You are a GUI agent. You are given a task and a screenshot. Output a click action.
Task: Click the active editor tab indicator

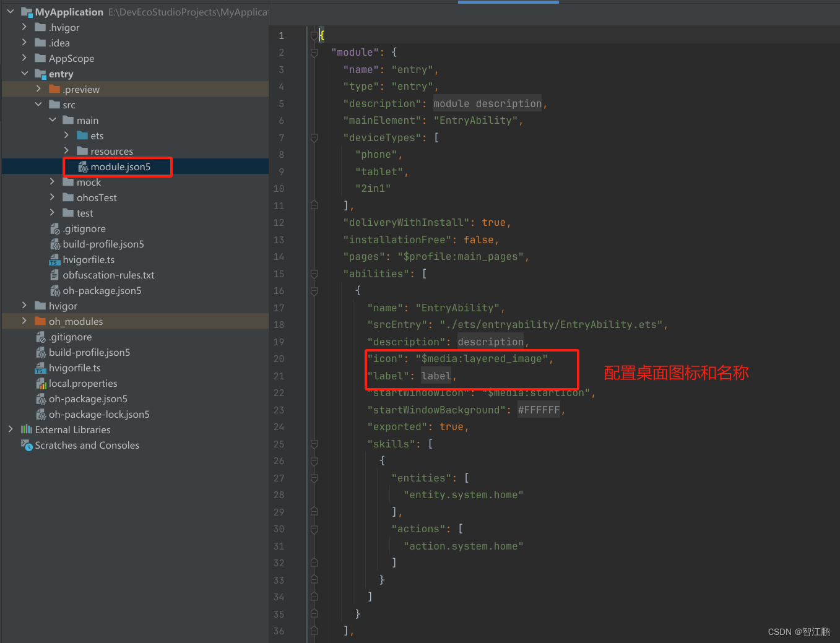[x=508, y=2]
